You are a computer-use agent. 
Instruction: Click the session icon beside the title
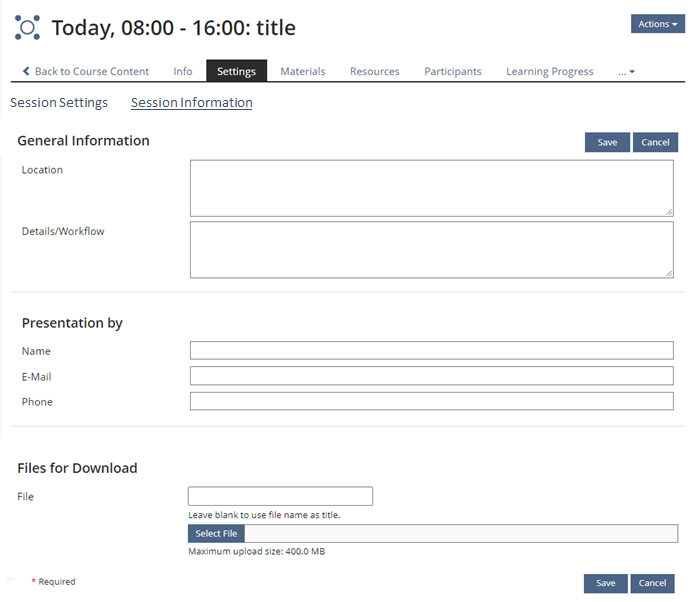click(x=27, y=27)
